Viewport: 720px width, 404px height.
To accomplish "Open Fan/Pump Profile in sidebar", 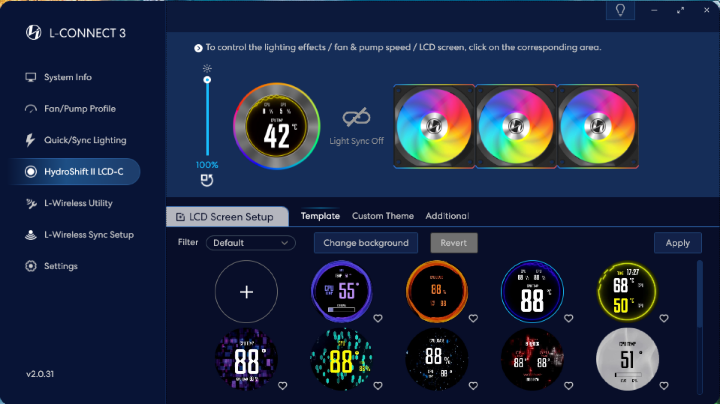I will (80, 108).
